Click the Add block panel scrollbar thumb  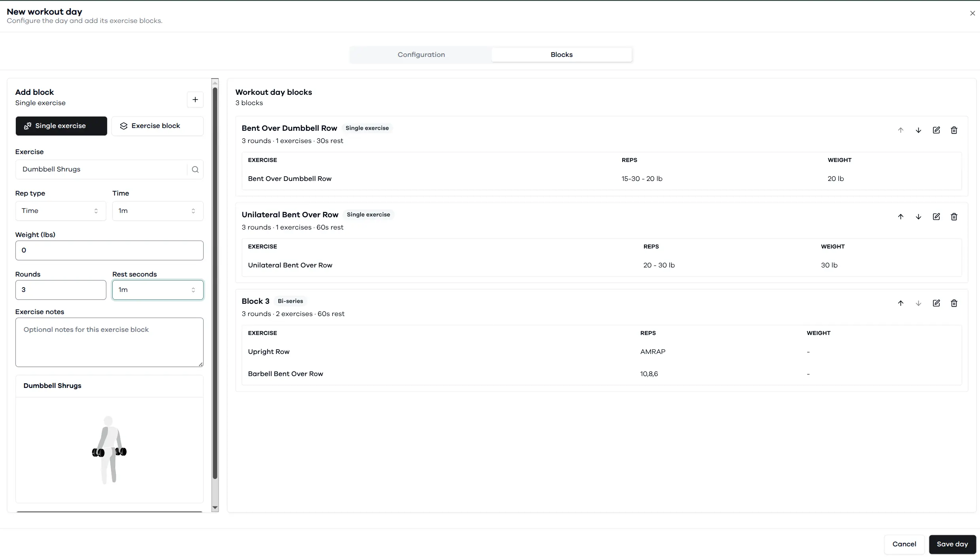pos(215,283)
